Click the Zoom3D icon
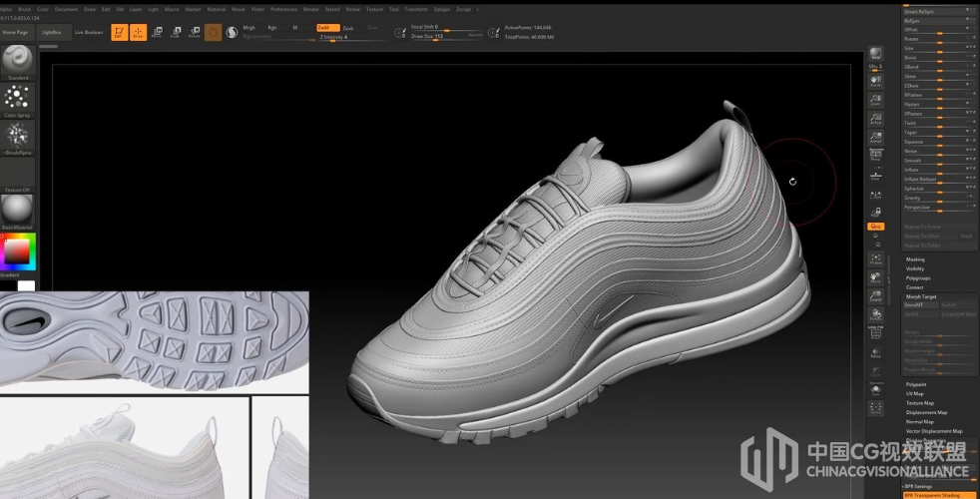The width and height of the screenshot is (980, 499). click(875, 296)
